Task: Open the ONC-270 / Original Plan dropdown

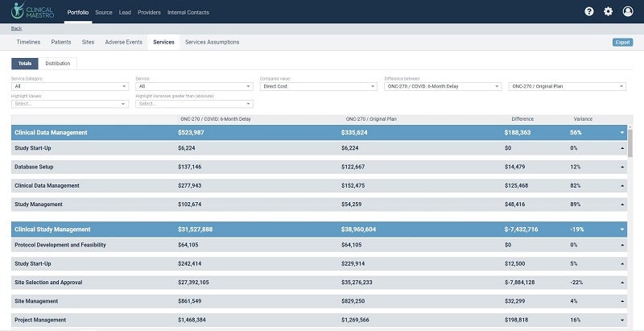Action: click(x=568, y=86)
